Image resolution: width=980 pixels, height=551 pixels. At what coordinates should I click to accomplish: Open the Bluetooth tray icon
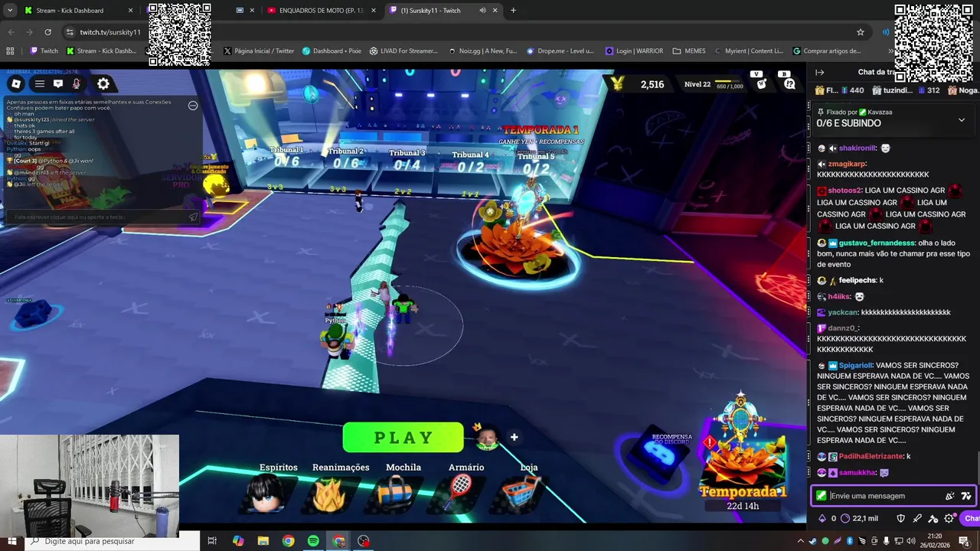pyautogui.click(x=849, y=541)
